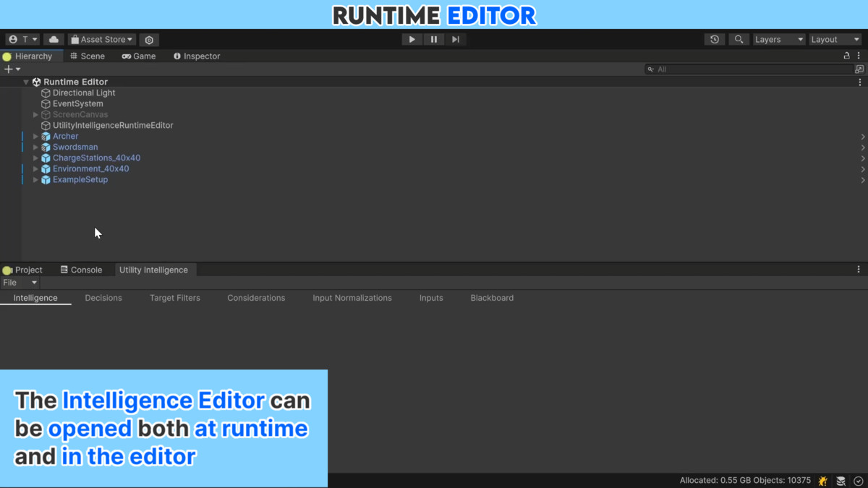Click the Environment_40x40 cube icon
This screenshot has width=868, height=488.
point(46,169)
